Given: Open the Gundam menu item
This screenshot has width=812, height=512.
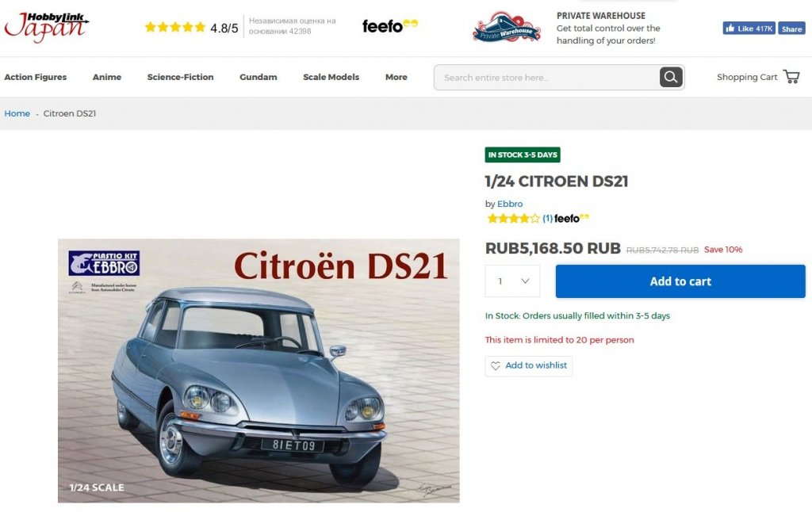Looking at the screenshot, I should point(258,77).
